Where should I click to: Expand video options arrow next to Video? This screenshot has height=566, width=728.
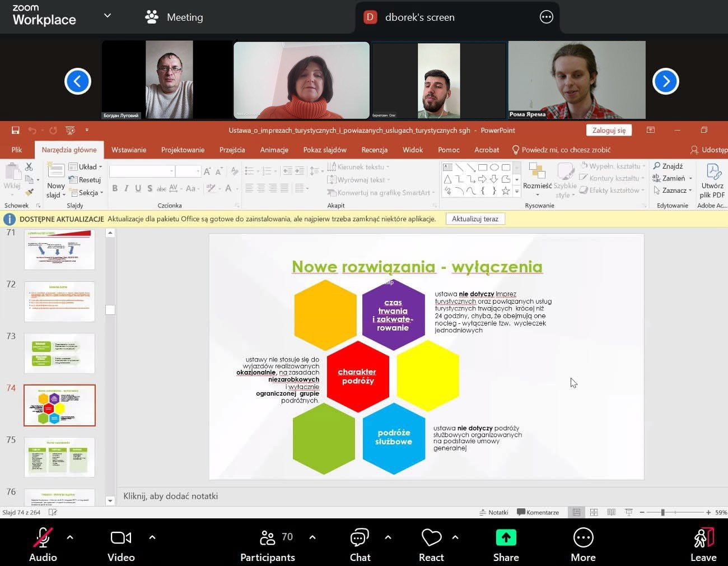click(152, 537)
